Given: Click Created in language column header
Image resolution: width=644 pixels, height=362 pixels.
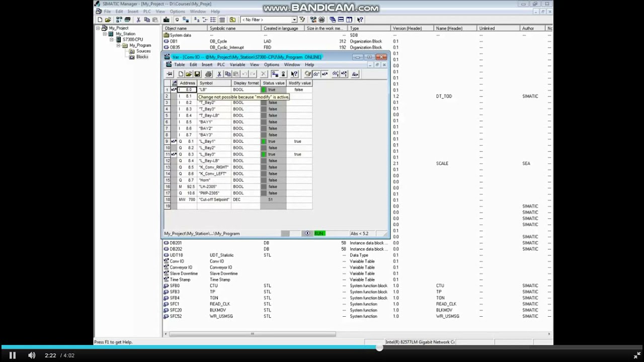Looking at the screenshot, I should point(283,29).
